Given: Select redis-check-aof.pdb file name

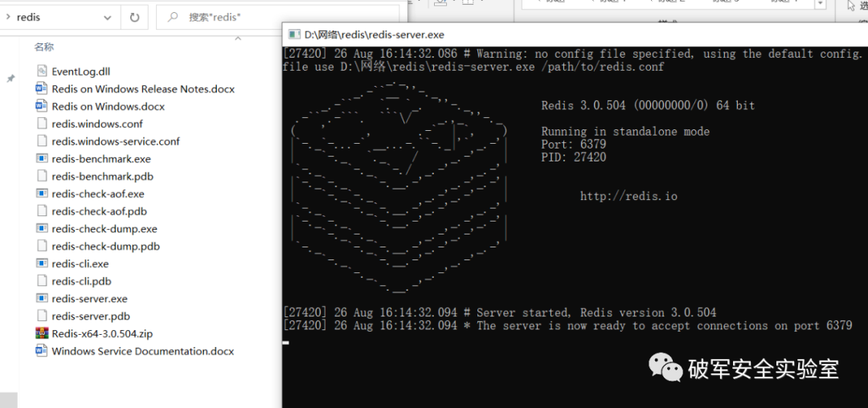Looking at the screenshot, I should tap(99, 211).
